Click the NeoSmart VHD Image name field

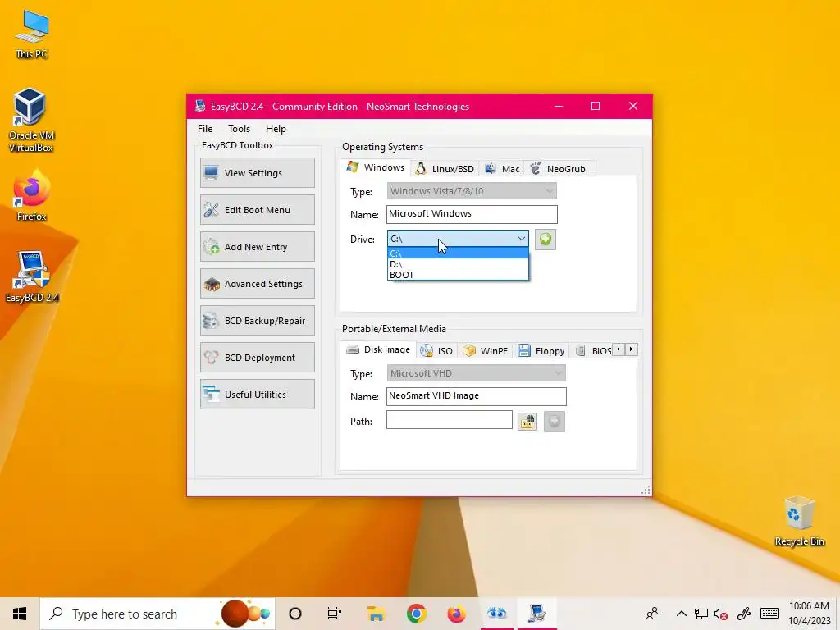[x=476, y=396]
